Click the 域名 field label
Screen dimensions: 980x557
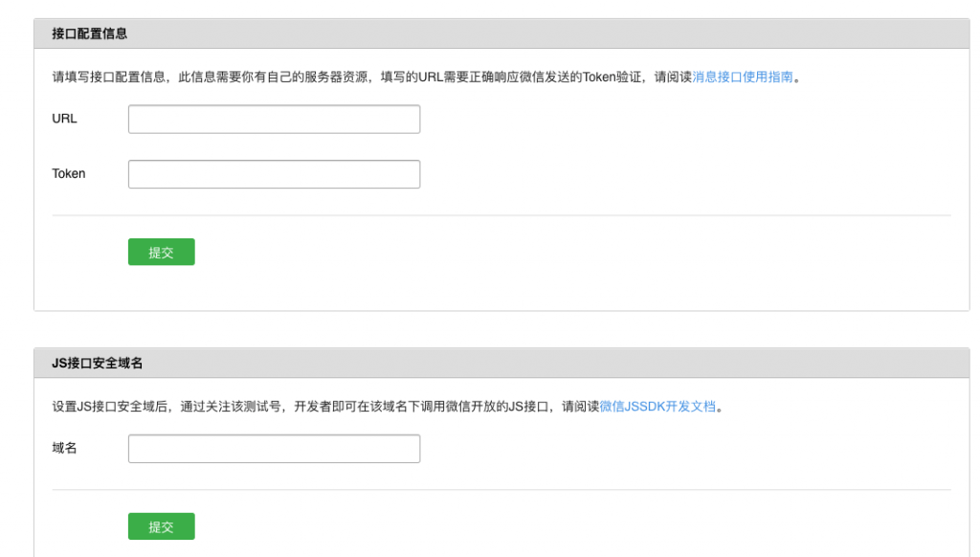coord(64,448)
